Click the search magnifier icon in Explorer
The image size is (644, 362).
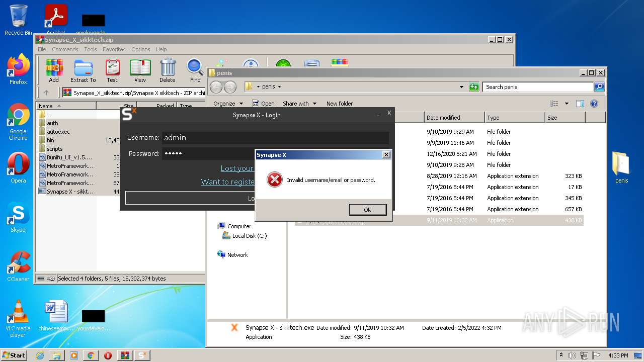tap(599, 87)
